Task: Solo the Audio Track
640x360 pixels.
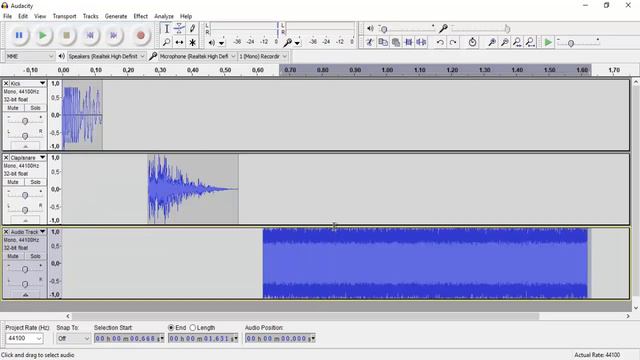Action: click(35, 256)
